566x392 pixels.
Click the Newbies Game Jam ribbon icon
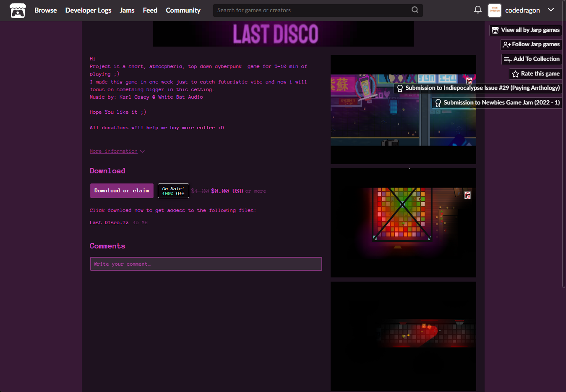click(438, 103)
